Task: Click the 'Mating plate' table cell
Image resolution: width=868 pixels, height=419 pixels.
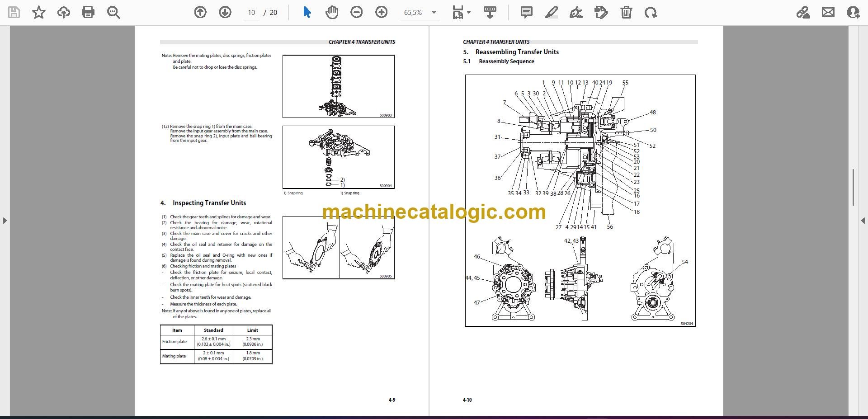Action: pos(177,356)
